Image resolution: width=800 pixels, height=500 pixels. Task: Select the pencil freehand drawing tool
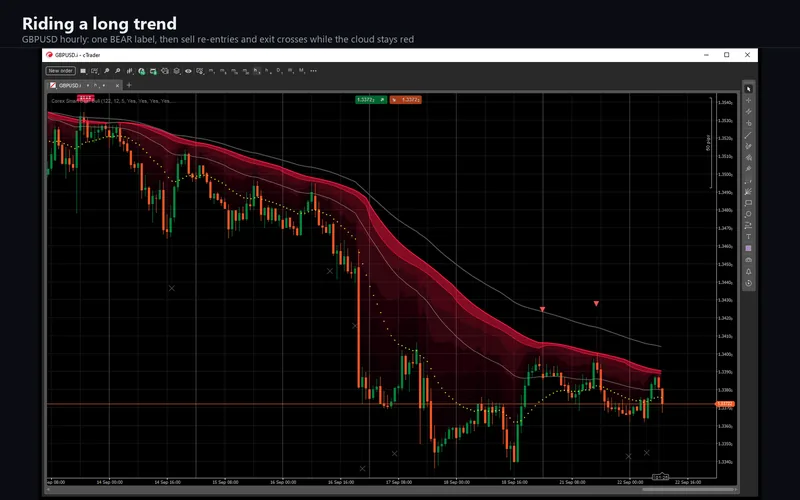point(748,146)
